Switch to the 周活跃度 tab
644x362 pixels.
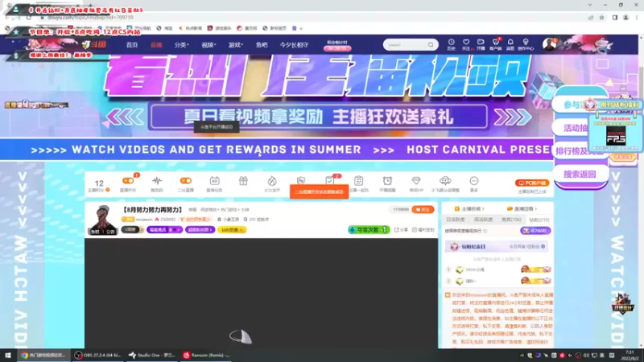tap(484, 220)
